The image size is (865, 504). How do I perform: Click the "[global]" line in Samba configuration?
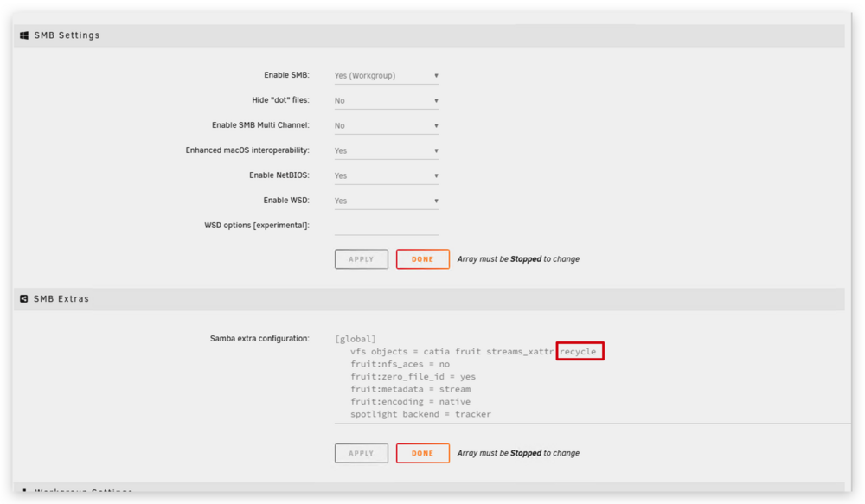point(356,339)
